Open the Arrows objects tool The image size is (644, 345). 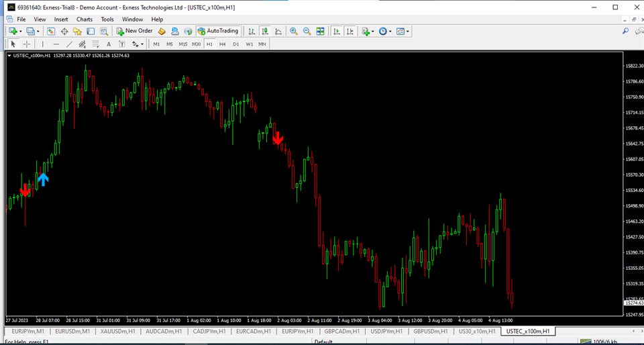click(135, 44)
